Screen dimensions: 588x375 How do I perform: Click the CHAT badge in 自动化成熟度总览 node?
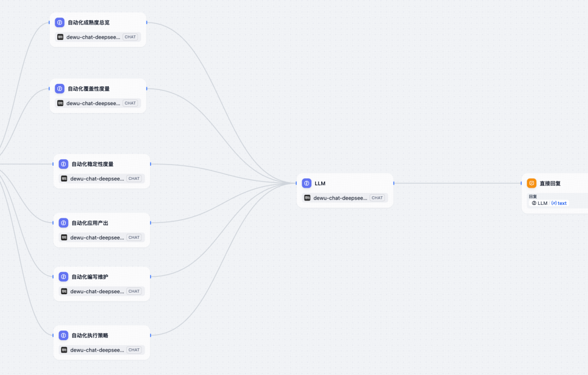click(x=130, y=37)
